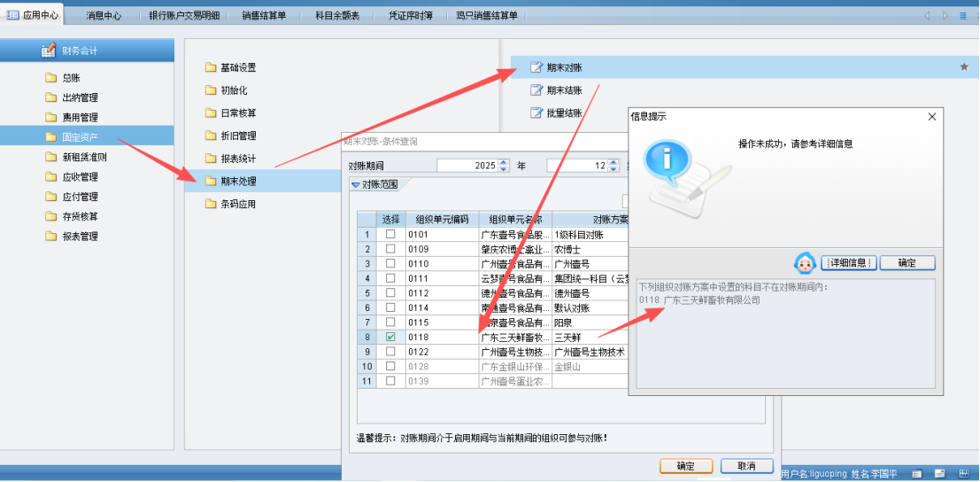Screen dimensions: 980x482
Task: Click the star favorite icon beside 期末对账
Action: (x=964, y=67)
